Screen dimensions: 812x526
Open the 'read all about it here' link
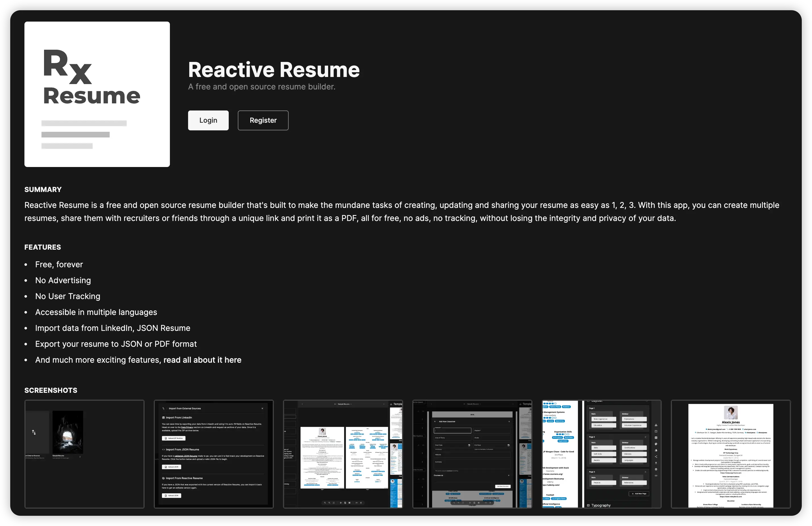[x=202, y=360]
